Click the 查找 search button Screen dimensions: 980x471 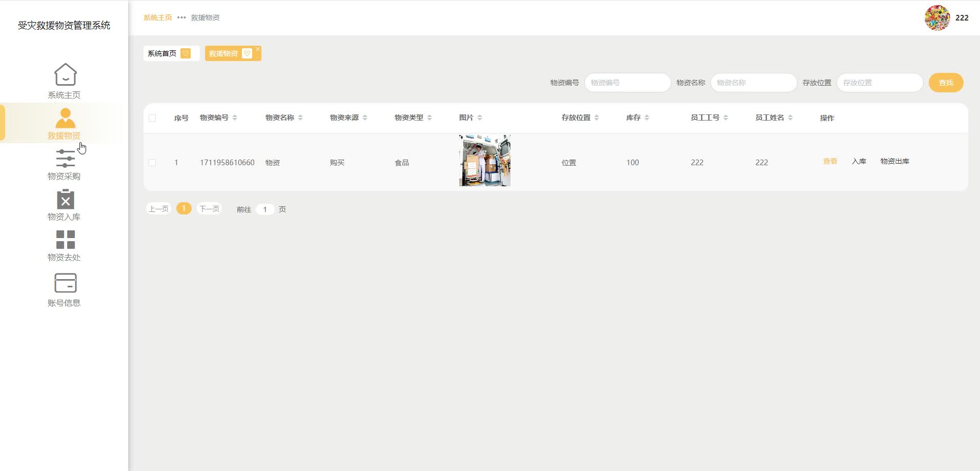[946, 83]
